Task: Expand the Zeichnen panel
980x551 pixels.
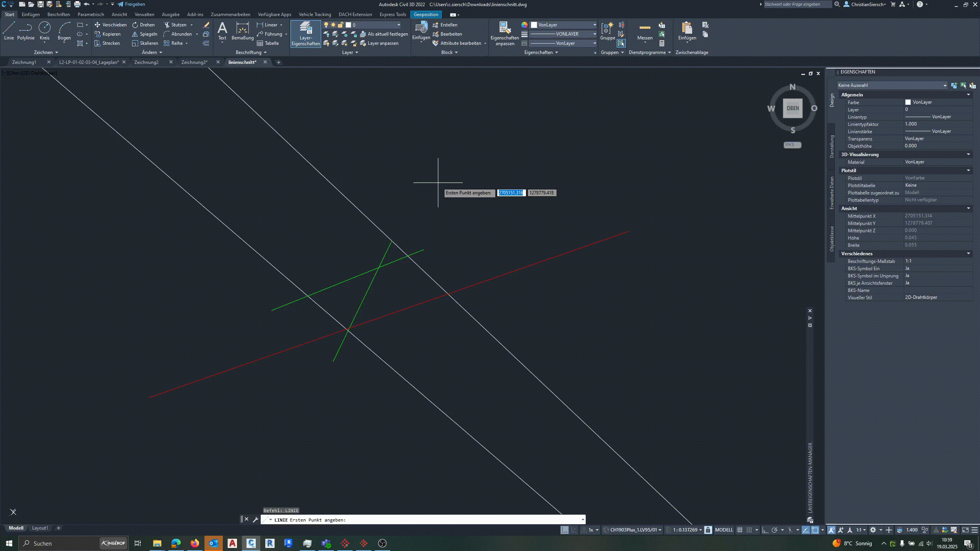Action: click(x=46, y=52)
